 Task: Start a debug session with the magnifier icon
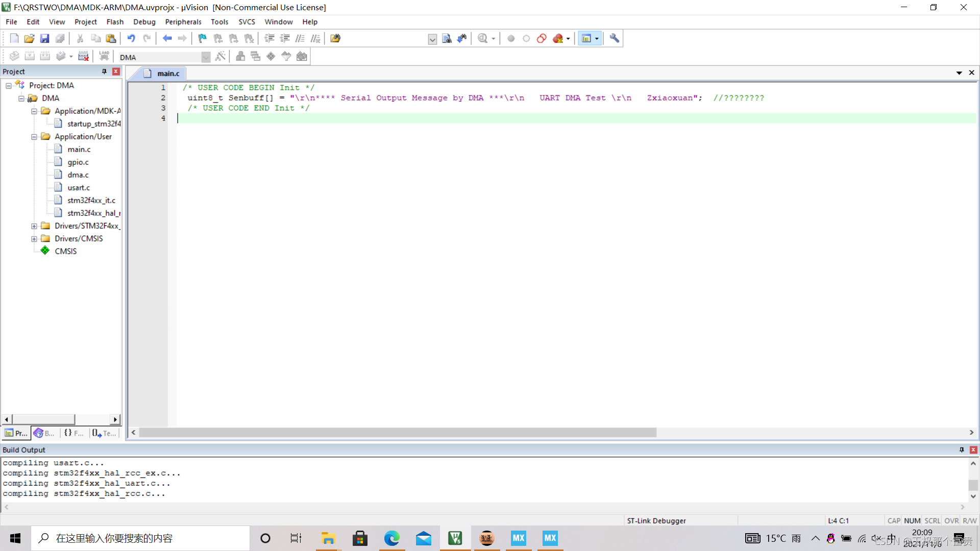click(x=482, y=38)
